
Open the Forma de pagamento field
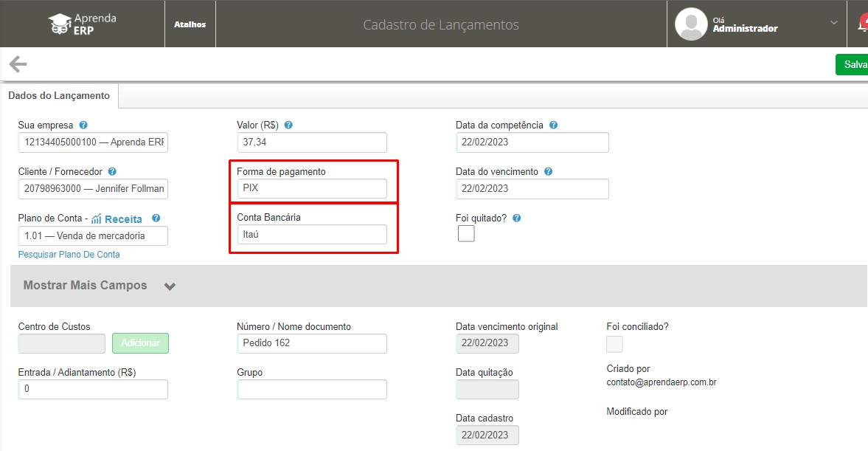point(311,189)
